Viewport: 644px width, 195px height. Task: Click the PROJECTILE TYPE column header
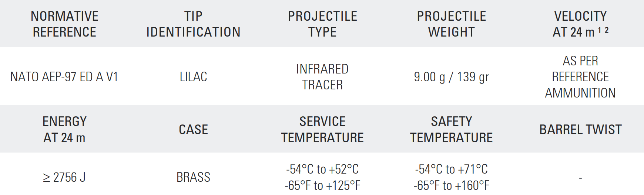pyautogui.click(x=322, y=24)
